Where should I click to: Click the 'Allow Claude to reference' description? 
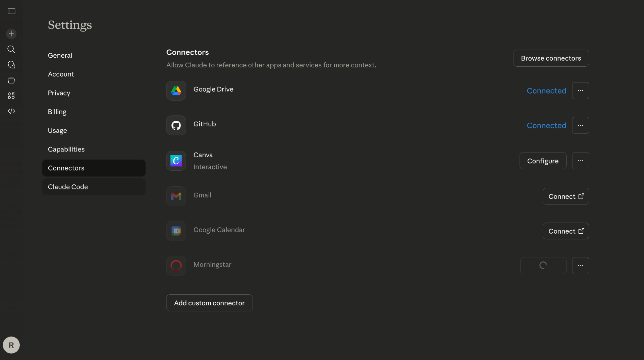(271, 65)
